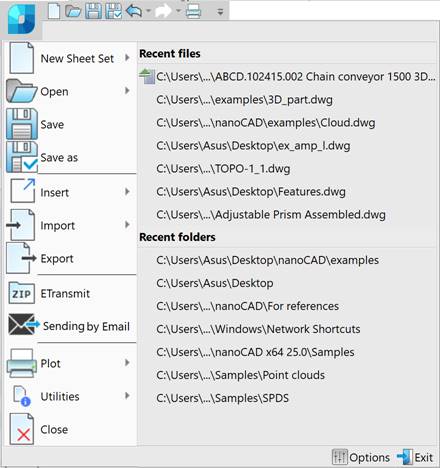Open recent folder Samples\SPDS
The width and height of the screenshot is (440, 468).
(222, 398)
